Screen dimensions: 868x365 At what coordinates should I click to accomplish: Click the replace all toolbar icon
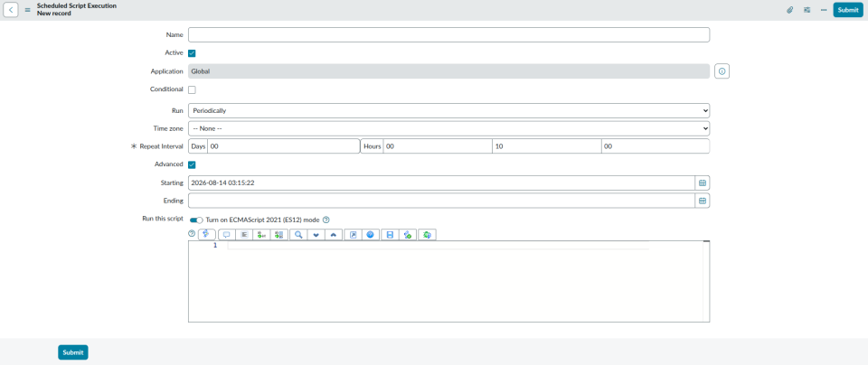click(279, 235)
